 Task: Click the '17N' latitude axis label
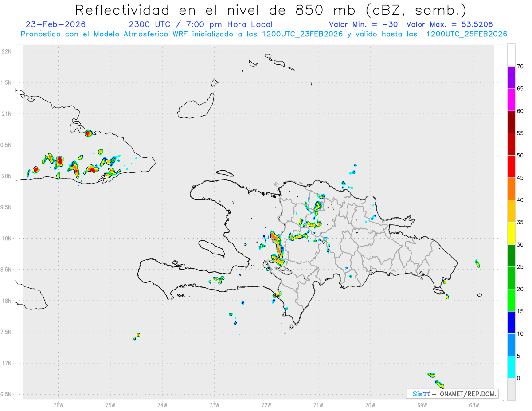pos(7,363)
